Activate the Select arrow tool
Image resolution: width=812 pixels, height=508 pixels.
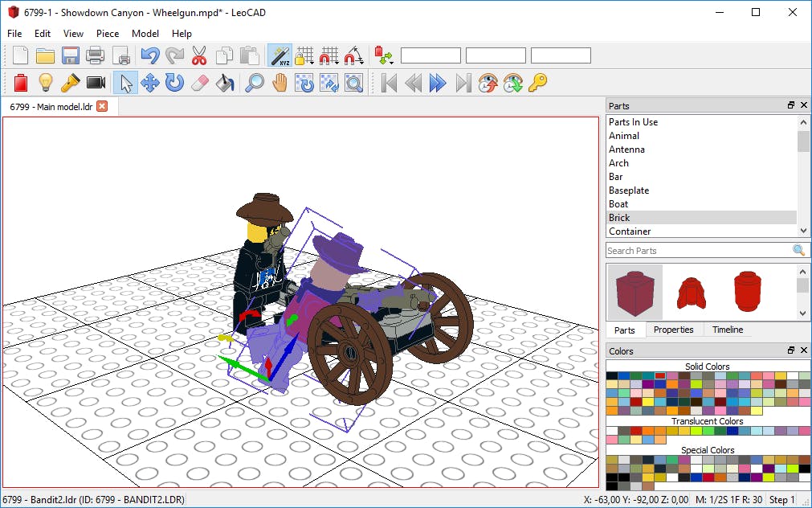click(x=125, y=83)
